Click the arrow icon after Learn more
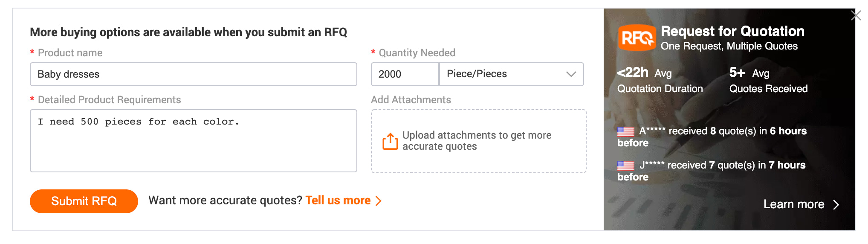This screenshot has width=868, height=244. click(x=836, y=205)
